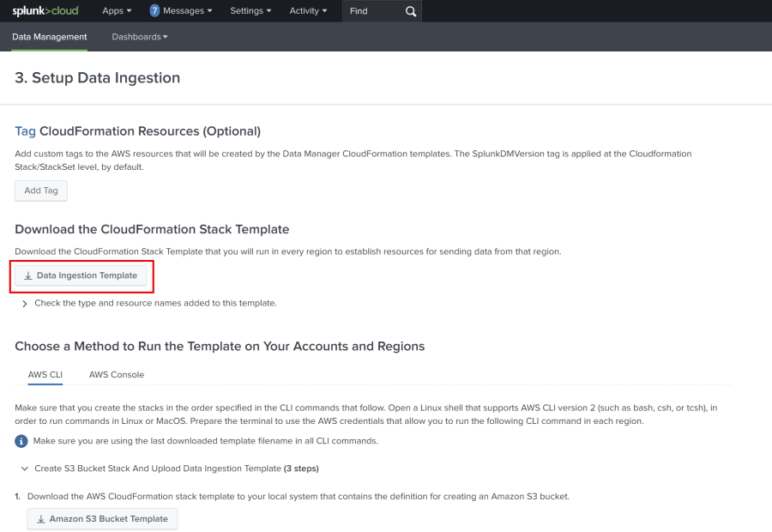The height and width of the screenshot is (532, 772).
Task: Click 'Download the CloudFormation Stack Template' heading
Action: point(152,230)
